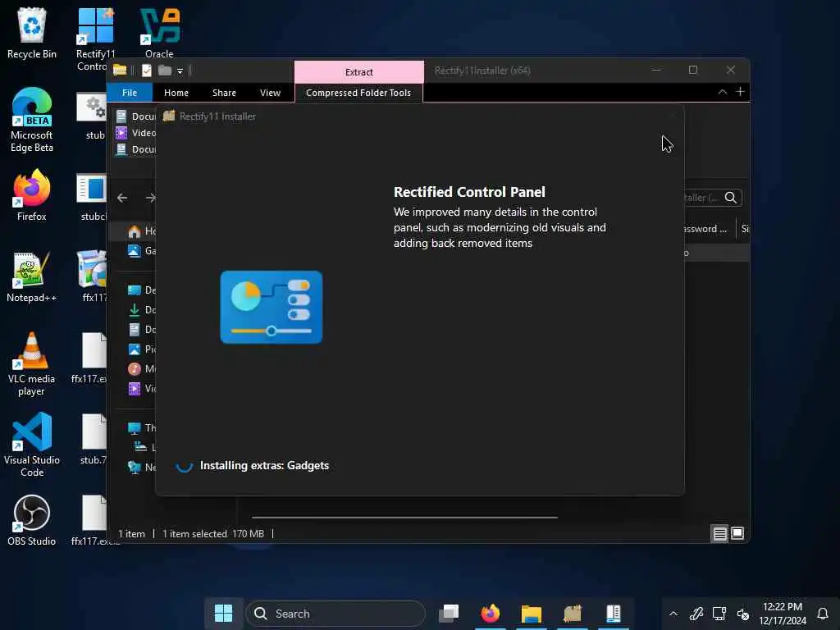This screenshot has width=840, height=630.
Task: Select Pictures in the navigation pane
Action: (x=141, y=349)
